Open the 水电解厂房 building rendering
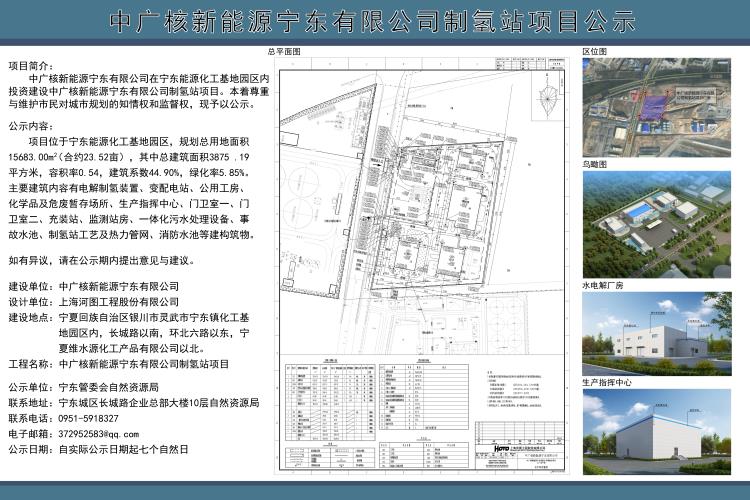The width and height of the screenshot is (750, 500). point(656,333)
